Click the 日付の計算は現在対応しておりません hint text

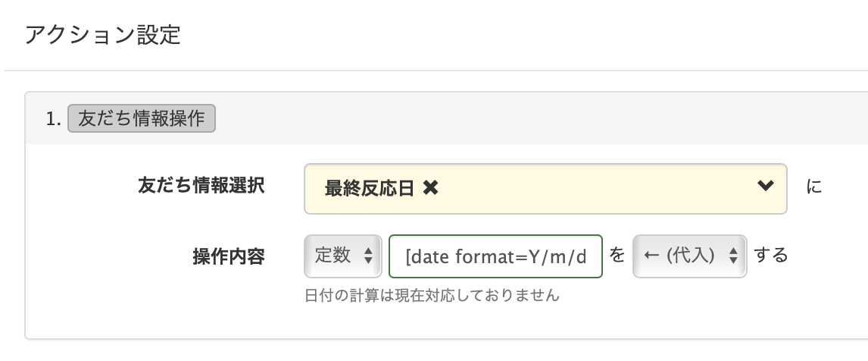(432, 295)
